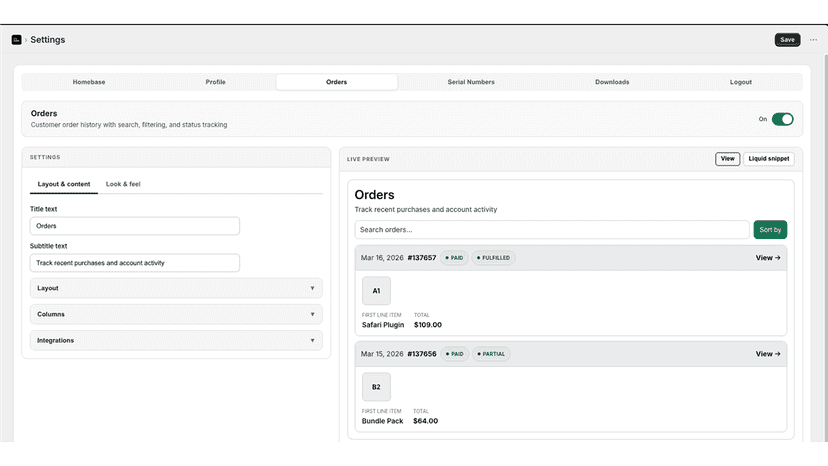Switch to the Homebase tab
The image size is (828, 466).
click(x=89, y=82)
